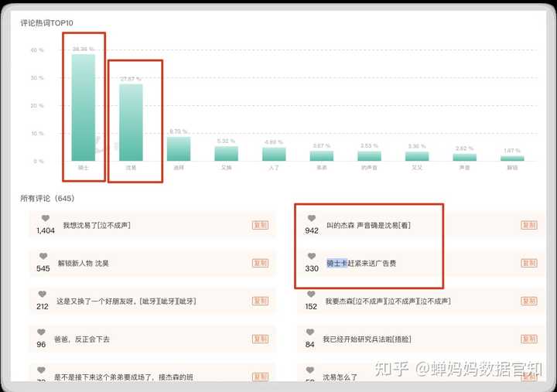This screenshot has height=392, width=557.
Task: Like the comment 解锁新人物 沈昊
Action: 43,256
